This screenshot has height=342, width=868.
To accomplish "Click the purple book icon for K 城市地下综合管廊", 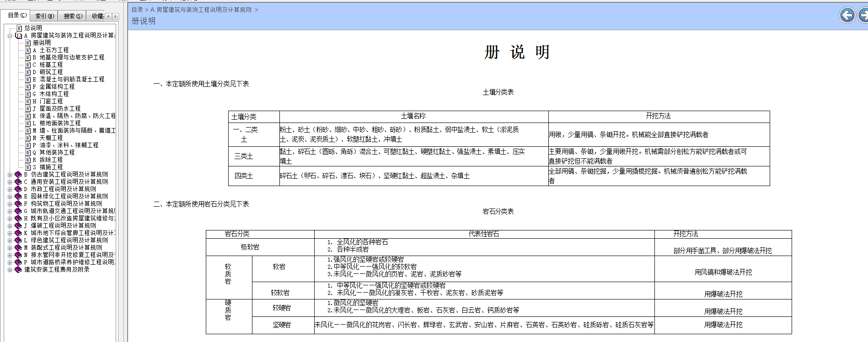I will pos(18,233).
